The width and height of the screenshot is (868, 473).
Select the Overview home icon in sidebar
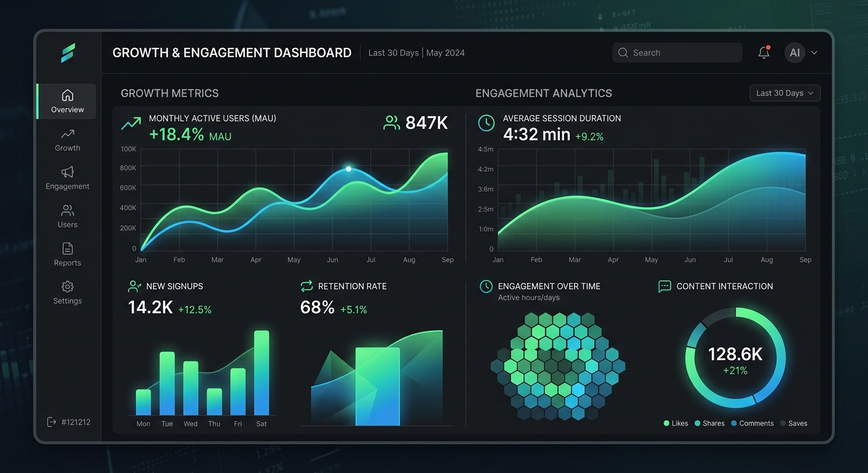pyautogui.click(x=67, y=95)
